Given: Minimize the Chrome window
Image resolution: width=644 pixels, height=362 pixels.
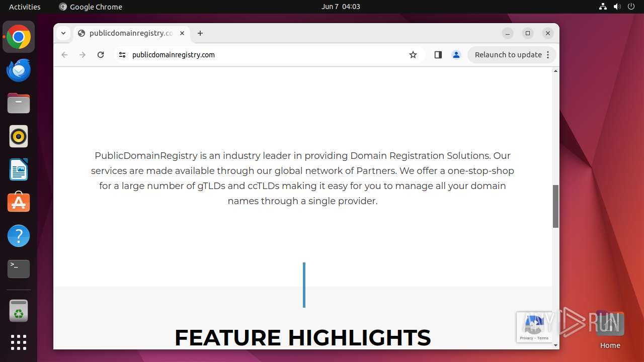Looking at the screenshot, I should [x=508, y=33].
